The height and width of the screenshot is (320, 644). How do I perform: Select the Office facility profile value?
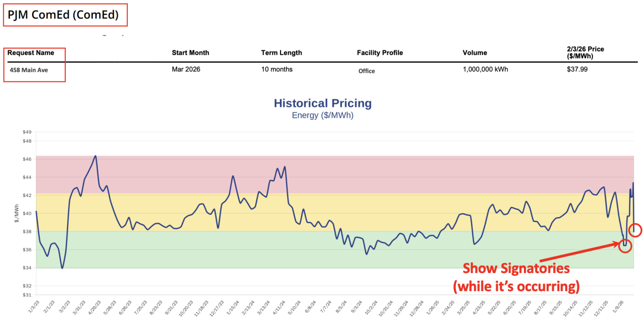(367, 71)
